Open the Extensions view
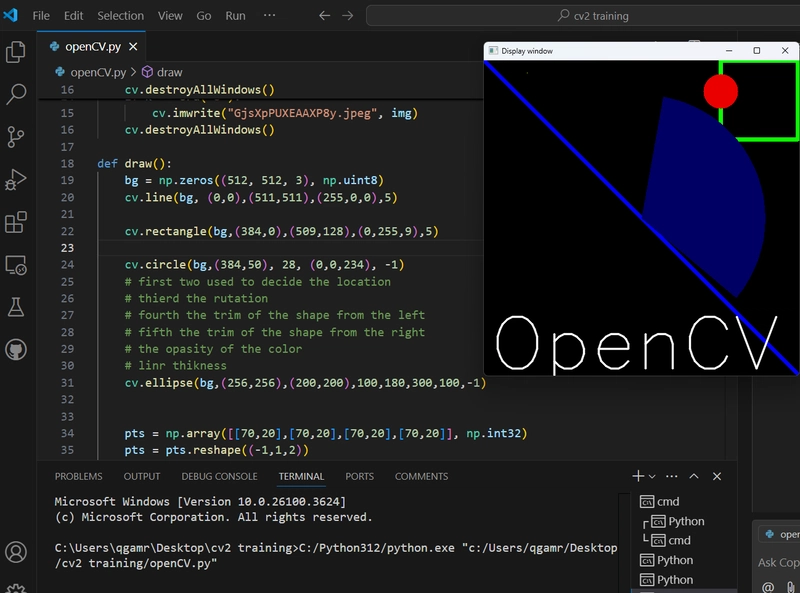The image size is (800, 593). point(16,223)
